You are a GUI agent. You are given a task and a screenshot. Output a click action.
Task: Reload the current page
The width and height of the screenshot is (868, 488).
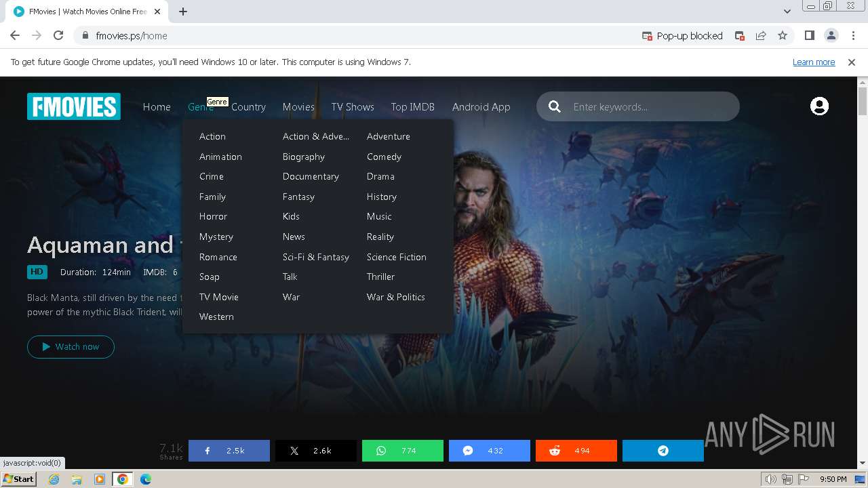point(58,36)
